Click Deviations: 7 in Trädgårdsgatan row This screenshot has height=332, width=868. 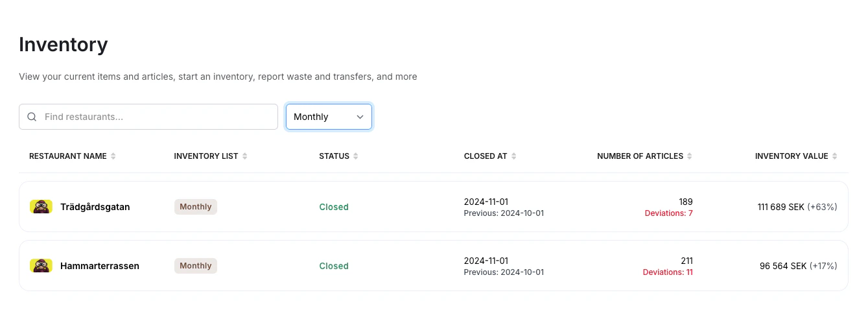pos(668,213)
